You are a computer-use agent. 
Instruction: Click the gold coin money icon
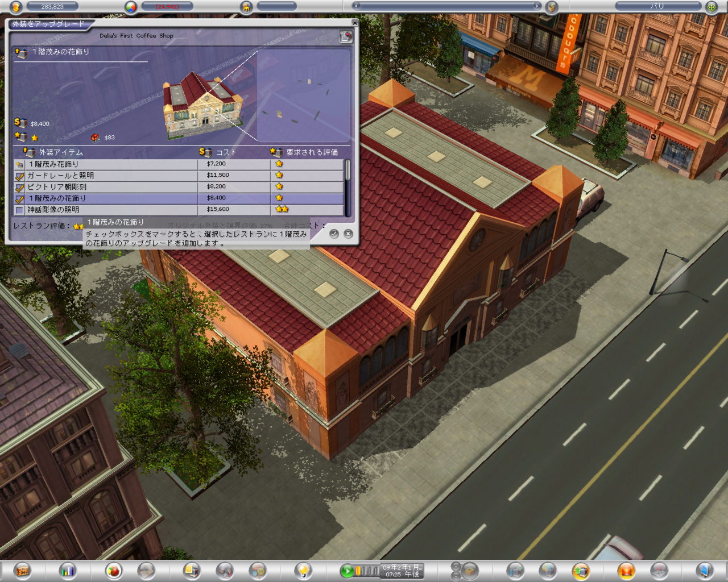pos(16,7)
